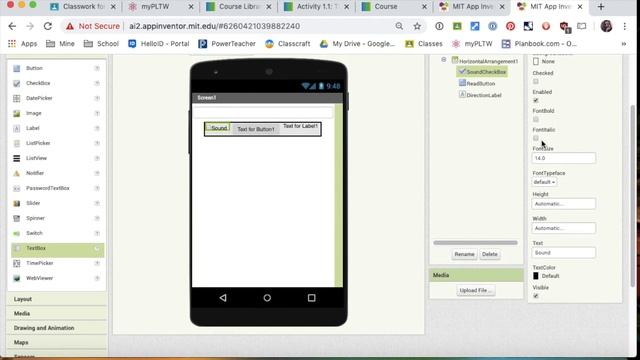Viewport: 640px width, 360px height.
Task: Edit the Text property field
Action: click(564, 253)
